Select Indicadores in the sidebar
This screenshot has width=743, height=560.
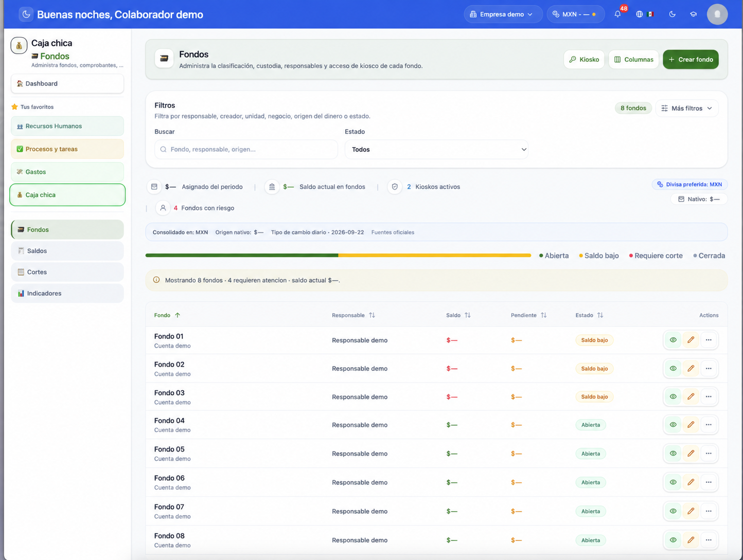67,293
